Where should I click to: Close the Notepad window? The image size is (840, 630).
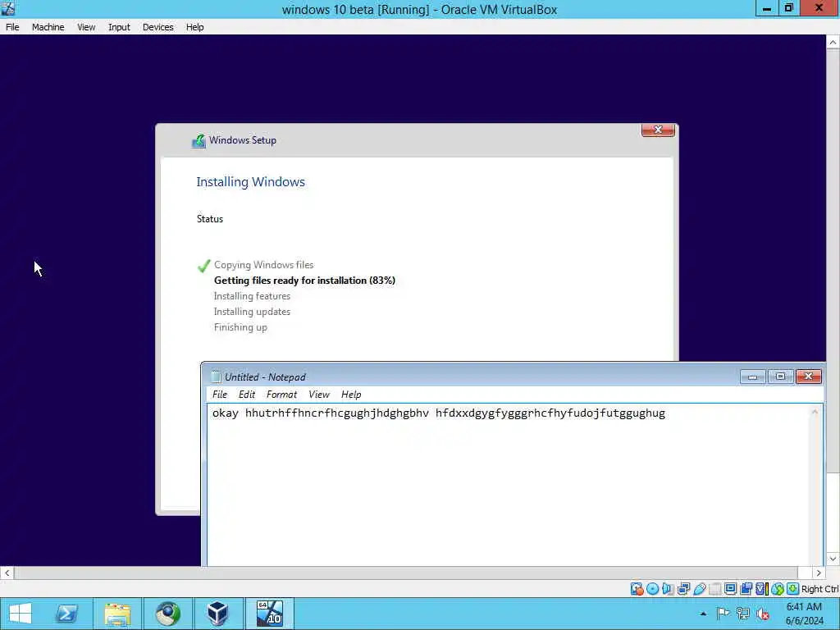coord(808,377)
